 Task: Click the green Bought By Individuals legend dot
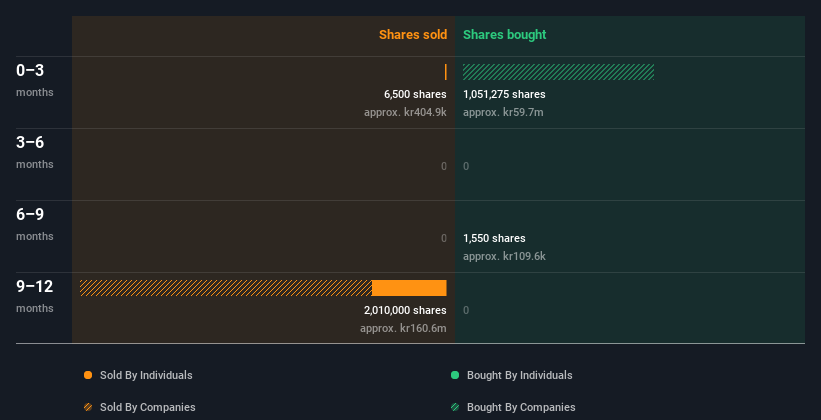coord(455,375)
